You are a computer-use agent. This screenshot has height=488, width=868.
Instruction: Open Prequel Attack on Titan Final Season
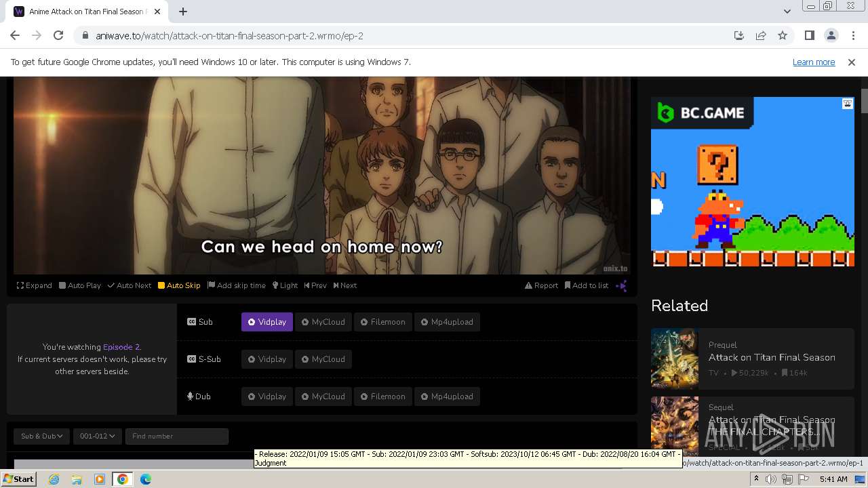coord(772,357)
